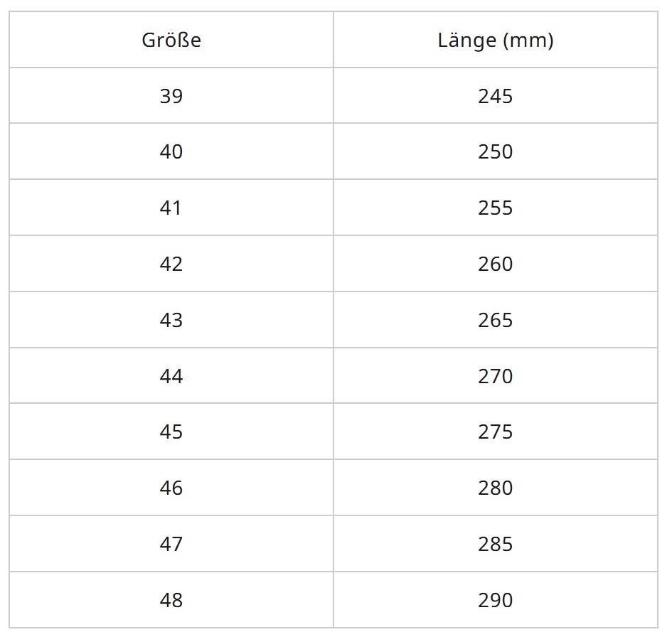
Task: Select the size 39 cell
Action: (x=171, y=96)
